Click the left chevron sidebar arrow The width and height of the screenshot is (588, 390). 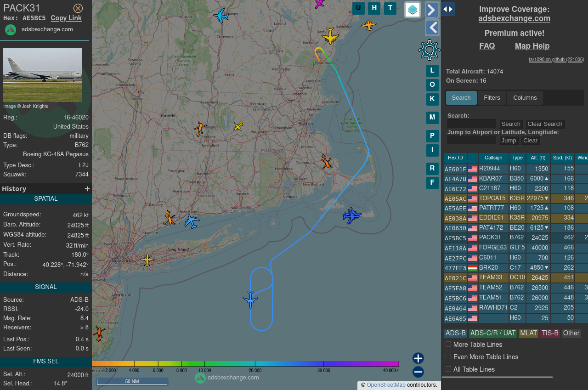point(432,28)
